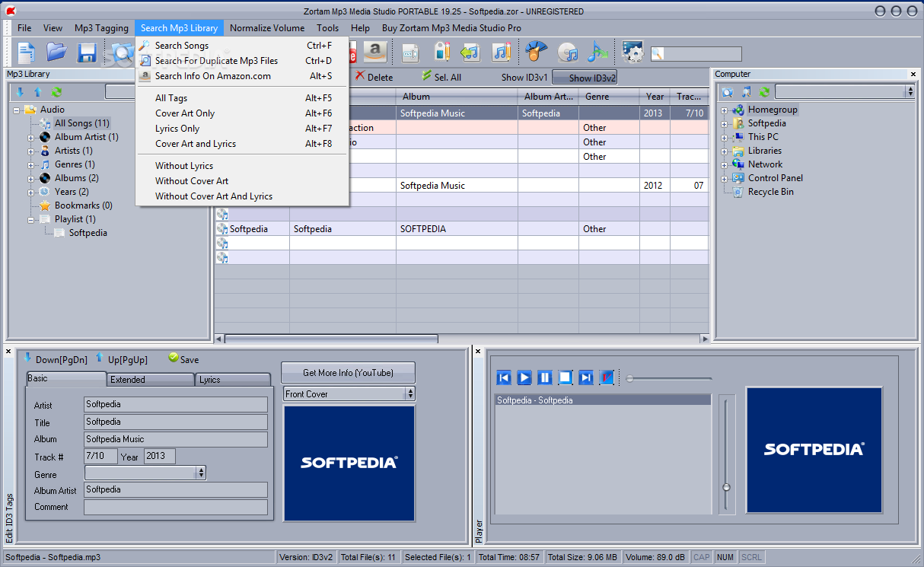Image resolution: width=924 pixels, height=567 pixels.
Task: Open the Genre dropdown in tag editor
Action: 201,473
